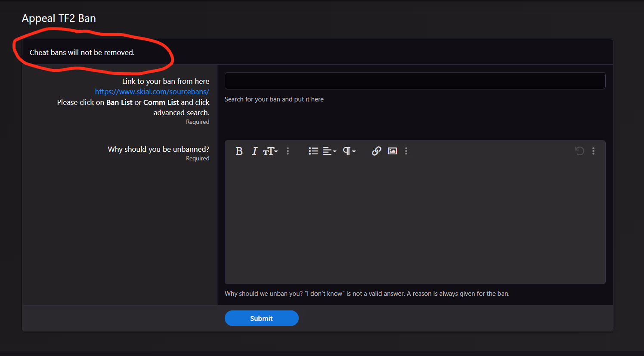Open the text alignment dropdown
The height and width of the screenshot is (356, 644).
330,151
